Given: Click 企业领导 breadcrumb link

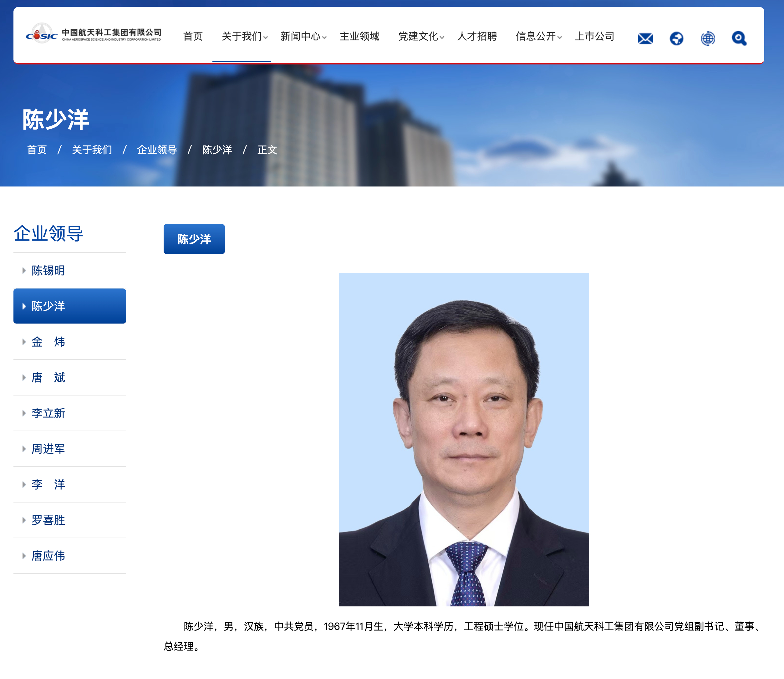Looking at the screenshot, I should tap(157, 150).
